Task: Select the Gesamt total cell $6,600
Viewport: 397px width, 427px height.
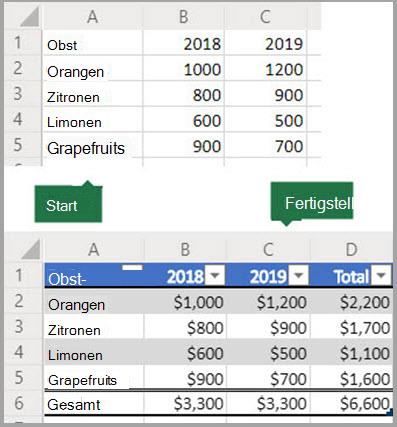Action: [x=351, y=403]
